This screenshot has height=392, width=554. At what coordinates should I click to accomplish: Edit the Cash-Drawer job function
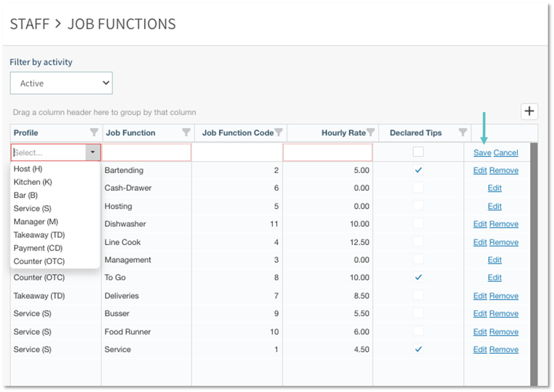tap(494, 188)
